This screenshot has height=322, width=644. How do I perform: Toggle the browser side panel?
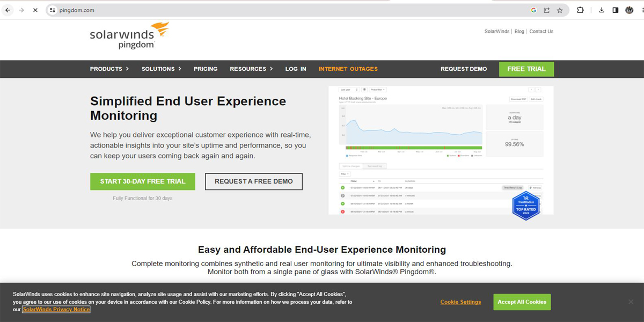tap(615, 10)
